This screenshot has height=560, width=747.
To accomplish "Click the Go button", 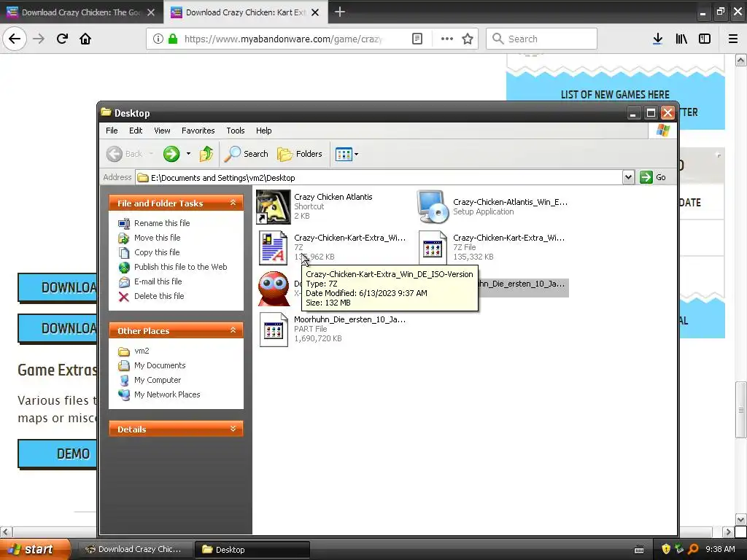I will pyautogui.click(x=653, y=177).
